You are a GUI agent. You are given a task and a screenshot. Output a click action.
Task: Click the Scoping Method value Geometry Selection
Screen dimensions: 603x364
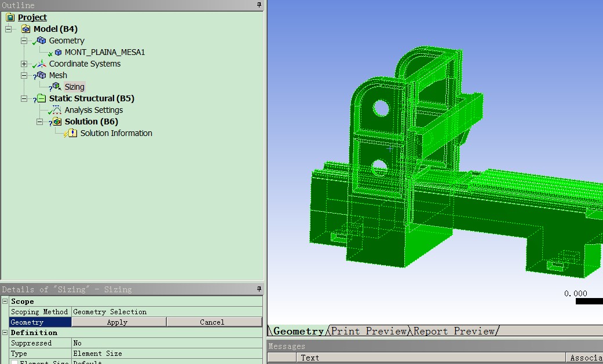click(x=167, y=312)
